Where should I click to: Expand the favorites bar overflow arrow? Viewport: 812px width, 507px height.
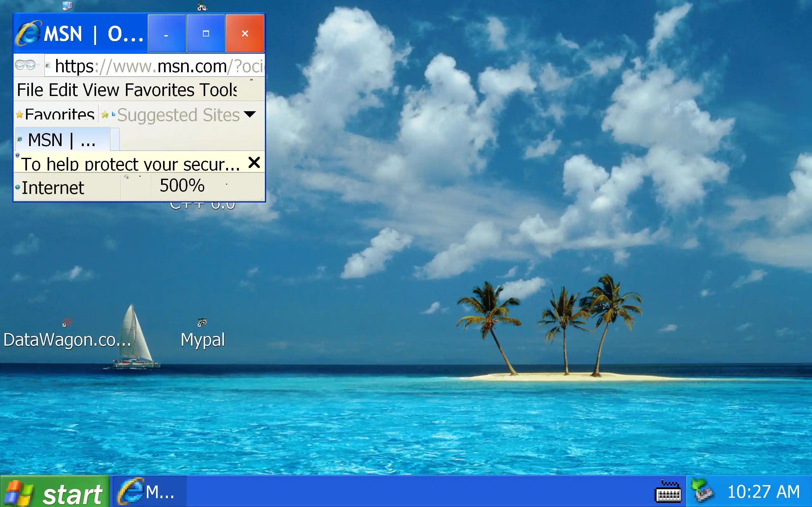click(x=250, y=114)
